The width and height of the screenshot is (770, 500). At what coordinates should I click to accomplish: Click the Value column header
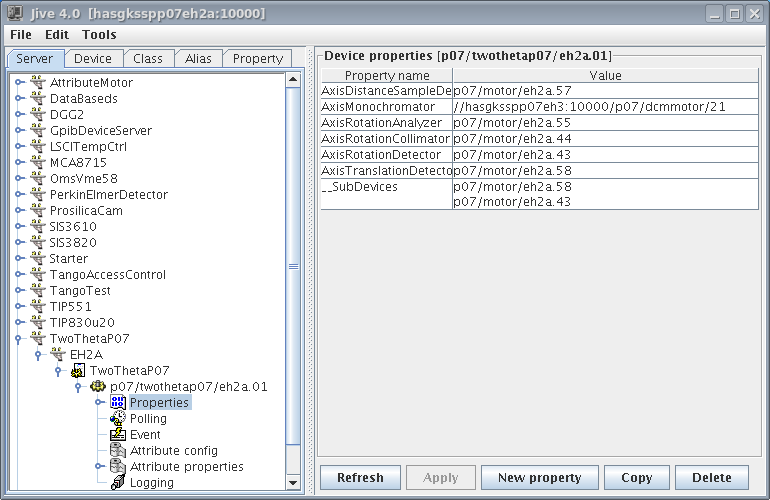(x=605, y=75)
